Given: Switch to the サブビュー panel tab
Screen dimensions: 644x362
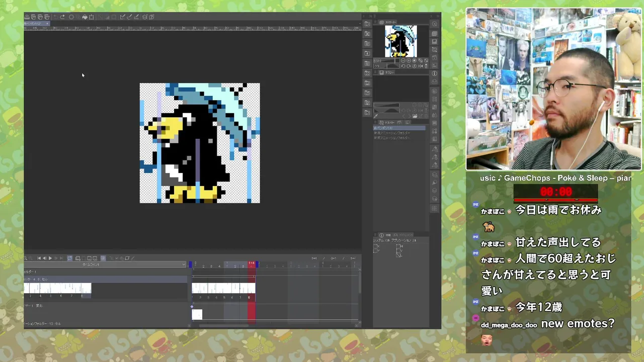Looking at the screenshot, I should click(388, 72).
